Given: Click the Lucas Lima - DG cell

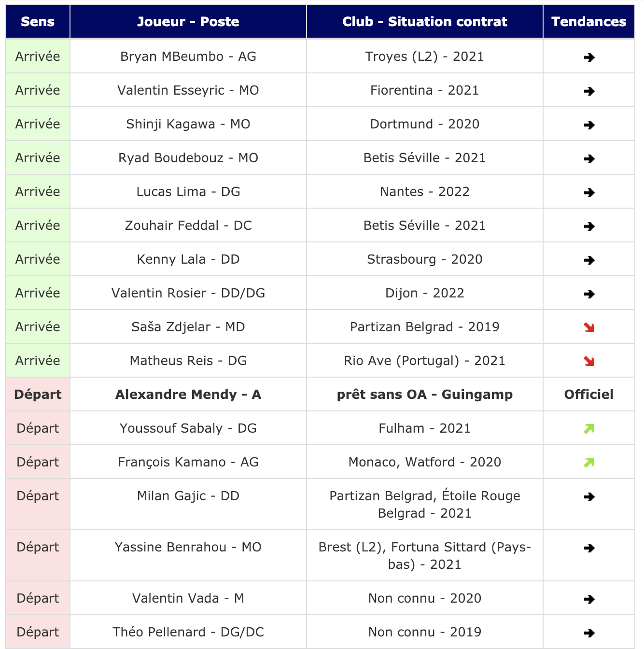Looking at the screenshot, I should pos(188,192).
